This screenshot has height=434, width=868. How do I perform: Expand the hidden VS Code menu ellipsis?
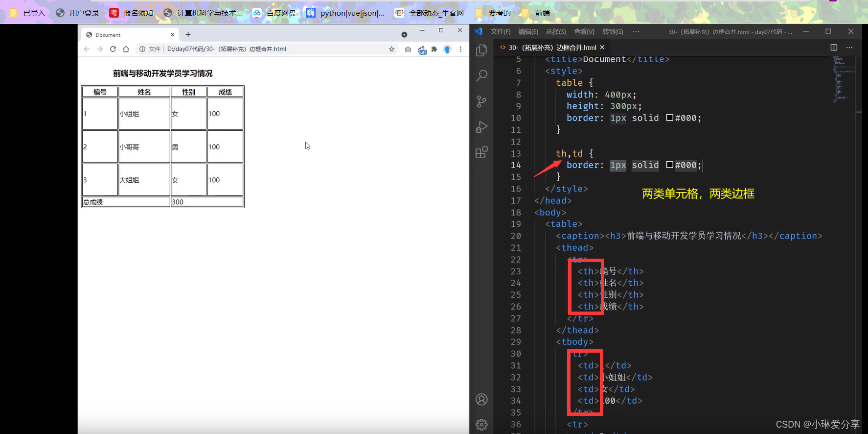pyautogui.click(x=636, y=31)
